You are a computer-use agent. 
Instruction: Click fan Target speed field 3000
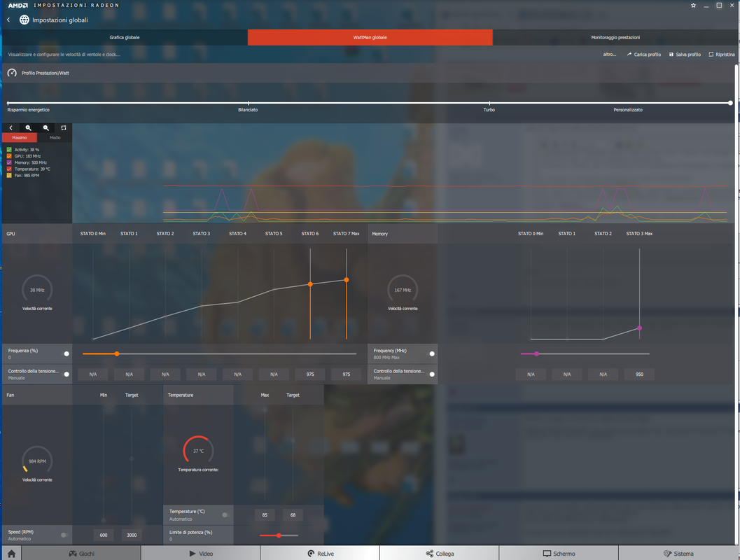click(x=132, y=535)
